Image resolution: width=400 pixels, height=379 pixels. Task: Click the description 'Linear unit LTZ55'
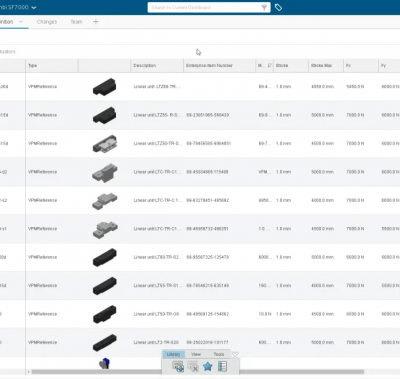pyautogui.click(x=157, y=115)
